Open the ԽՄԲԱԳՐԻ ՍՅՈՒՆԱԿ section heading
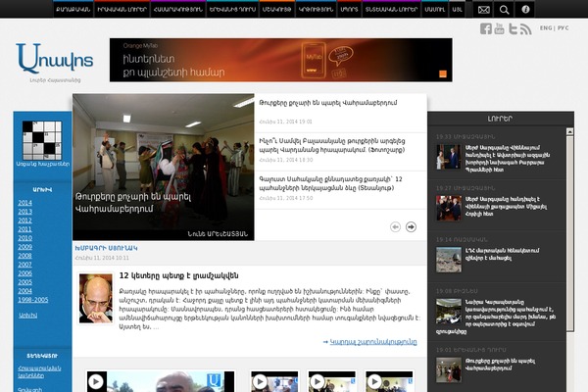Screen dimensions: 588x392 pyautogui.click(x=106, y=248)
